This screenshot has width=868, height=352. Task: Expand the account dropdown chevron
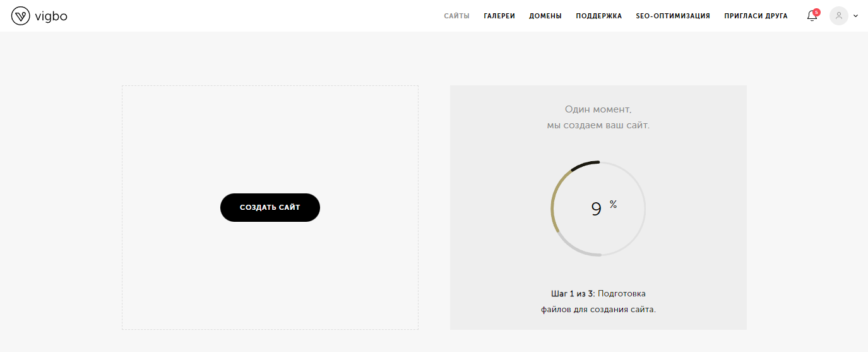click(x=856, y=16)
